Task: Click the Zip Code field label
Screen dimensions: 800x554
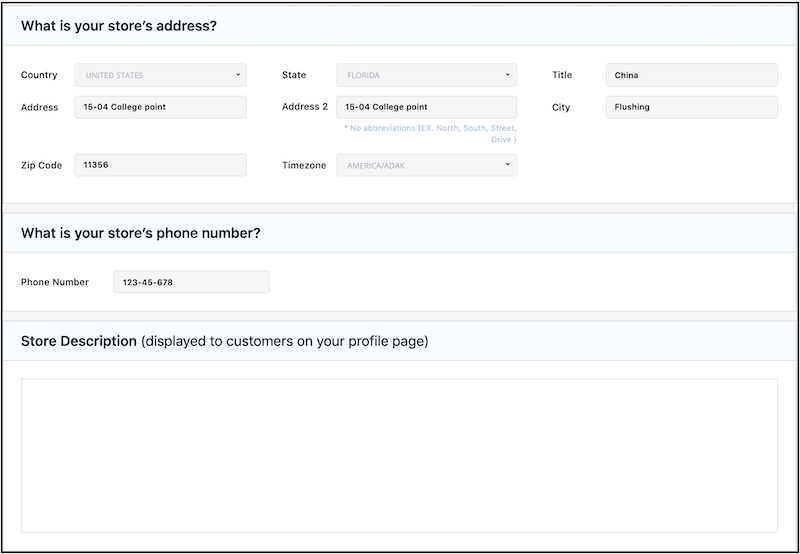Action: [x=41, y=165]
